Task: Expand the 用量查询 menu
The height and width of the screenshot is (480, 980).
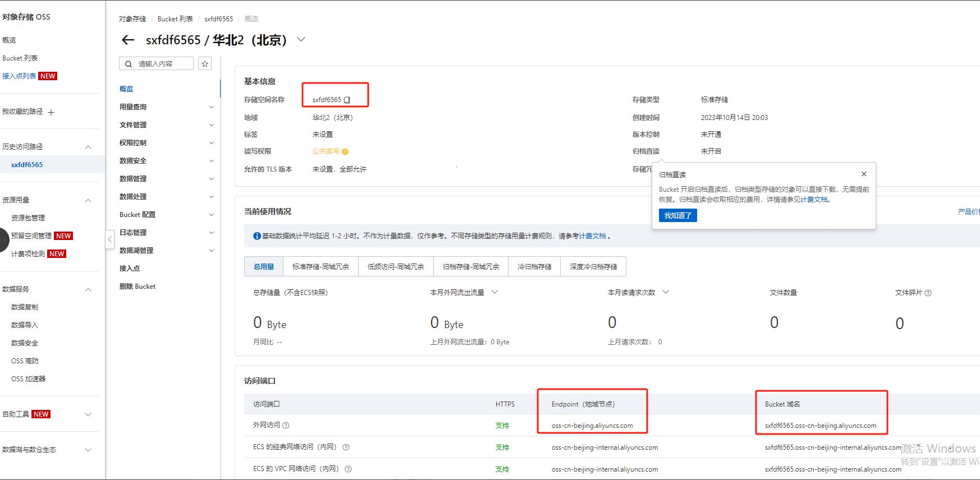Action: (212, 107)
